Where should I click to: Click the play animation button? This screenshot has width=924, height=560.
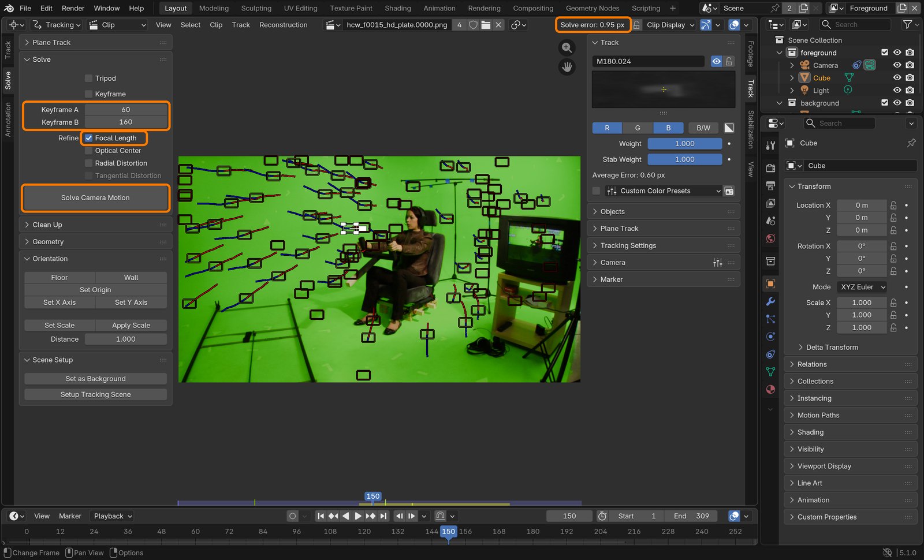pos(358,516)
